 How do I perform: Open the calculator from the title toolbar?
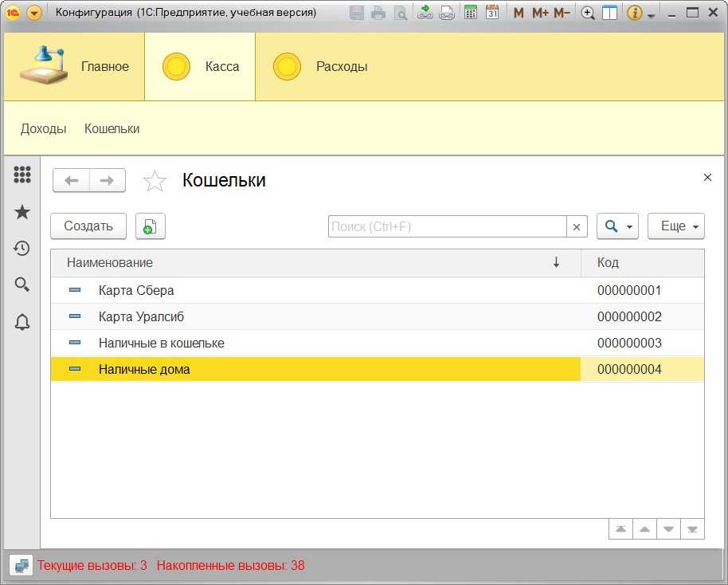471,13
